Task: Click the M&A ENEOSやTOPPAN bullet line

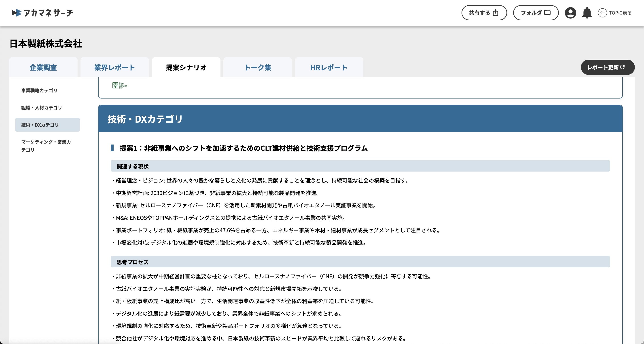Action: [x=229, y=218]
